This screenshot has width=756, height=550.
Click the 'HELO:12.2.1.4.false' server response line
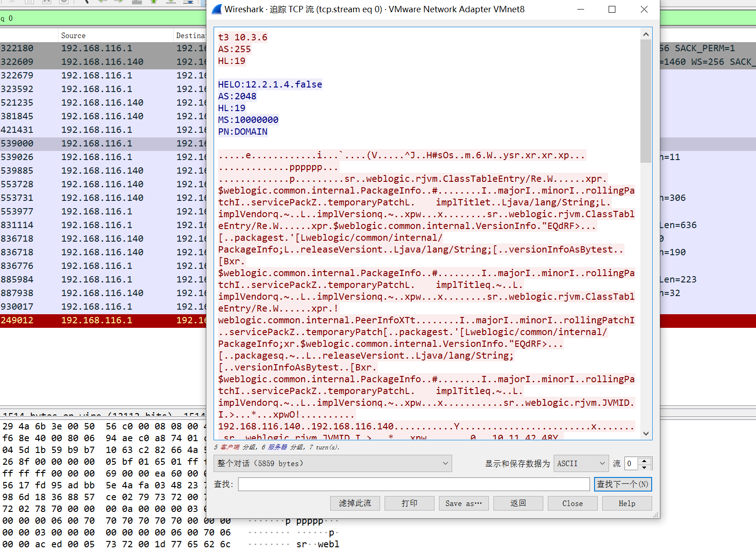point(270,84)
